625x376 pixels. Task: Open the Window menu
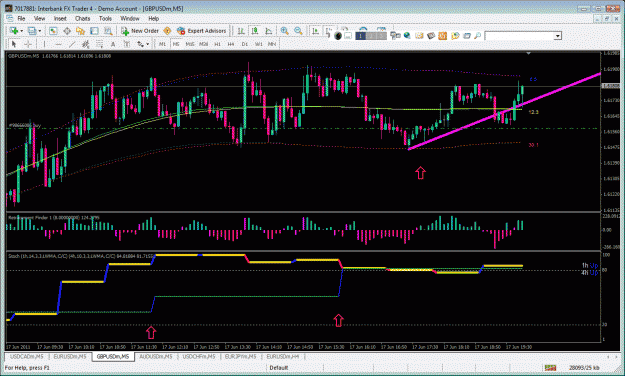(x=130, y=18)
